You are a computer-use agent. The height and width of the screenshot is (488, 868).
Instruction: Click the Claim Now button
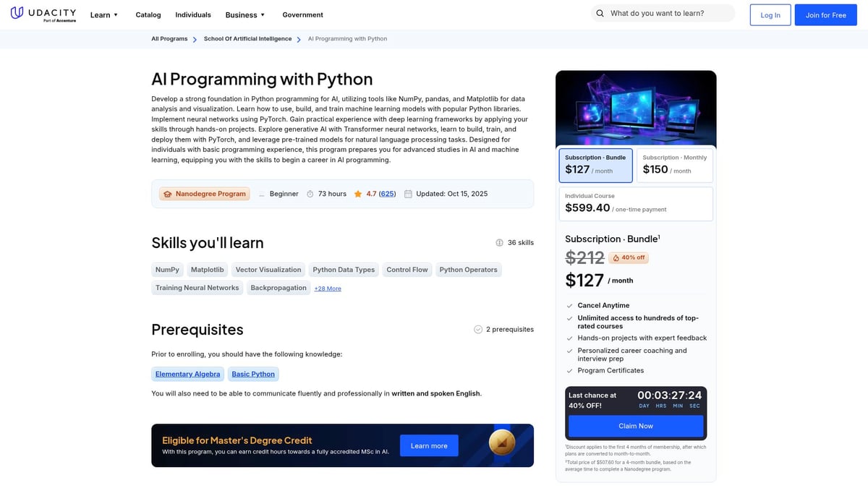(636, 426)
